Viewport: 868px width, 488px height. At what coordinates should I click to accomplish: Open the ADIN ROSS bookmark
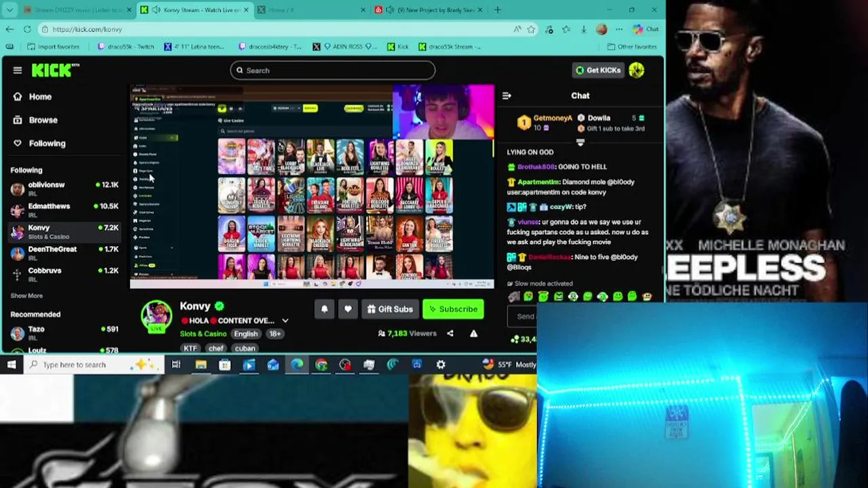pyautogui.click(x=344, y=47)
